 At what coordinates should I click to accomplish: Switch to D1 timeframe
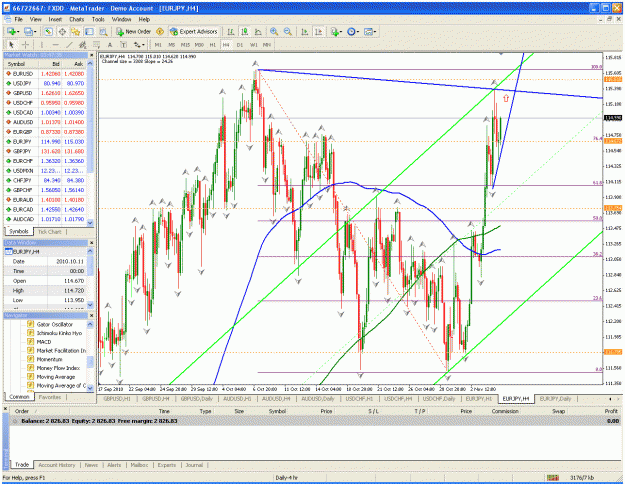[240, 45]
